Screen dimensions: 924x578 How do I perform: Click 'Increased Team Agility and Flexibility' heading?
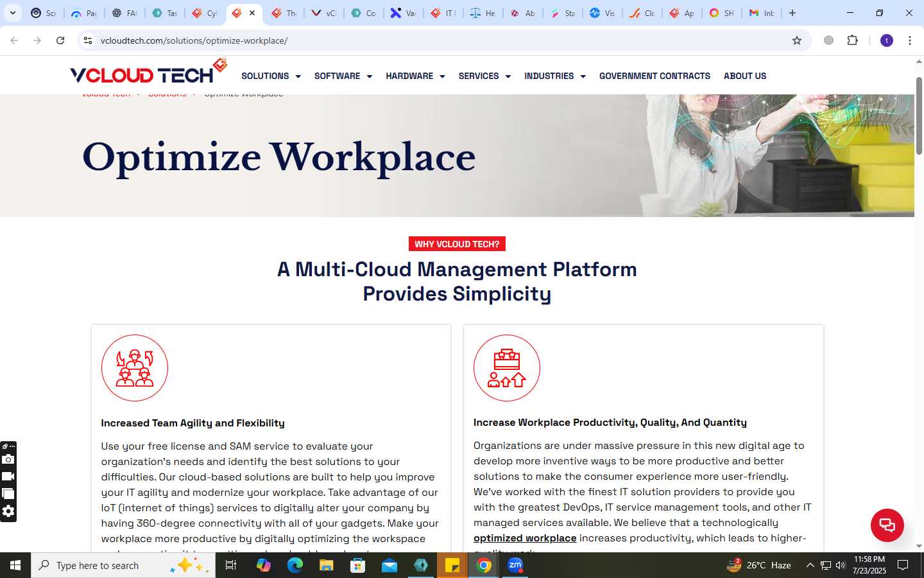193,423
